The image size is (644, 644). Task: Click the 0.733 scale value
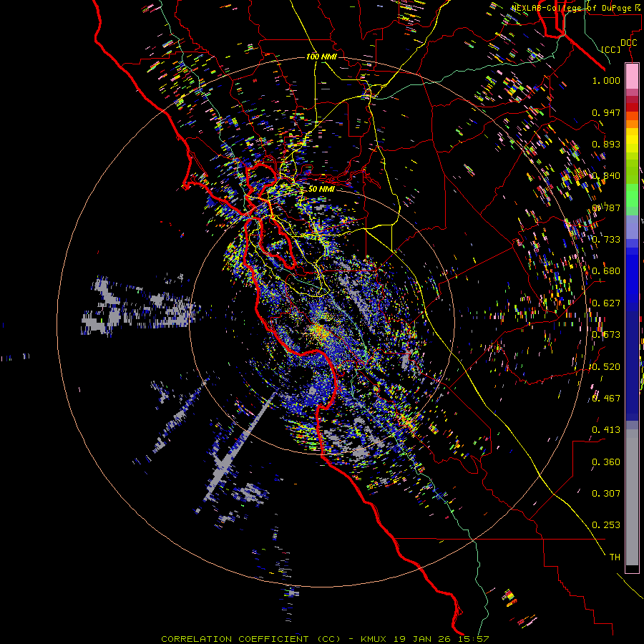[606, 240]
